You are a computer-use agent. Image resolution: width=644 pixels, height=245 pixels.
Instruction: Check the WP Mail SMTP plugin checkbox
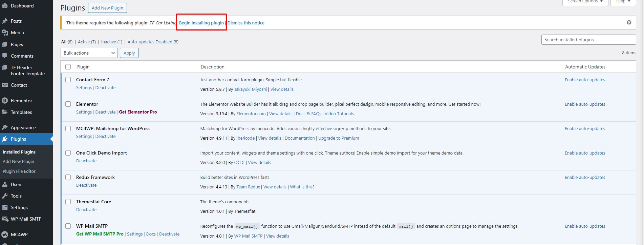(x=68, y=226)
